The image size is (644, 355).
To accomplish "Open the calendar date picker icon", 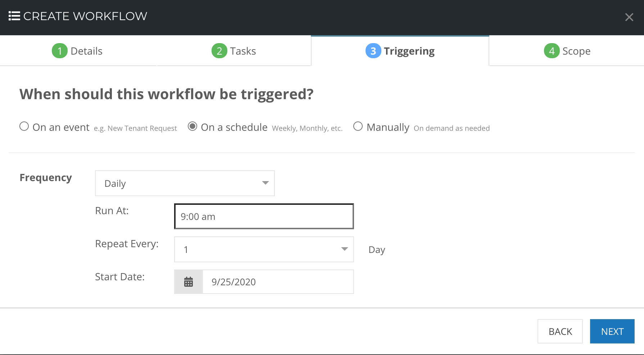I will tap(189, 282).
